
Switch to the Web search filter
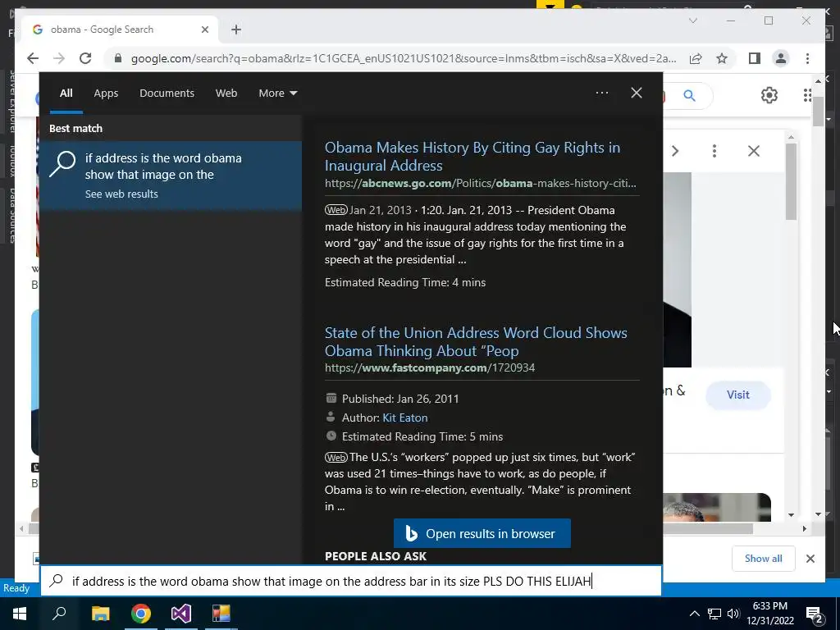pyautogui.click(x=226, y=94)
